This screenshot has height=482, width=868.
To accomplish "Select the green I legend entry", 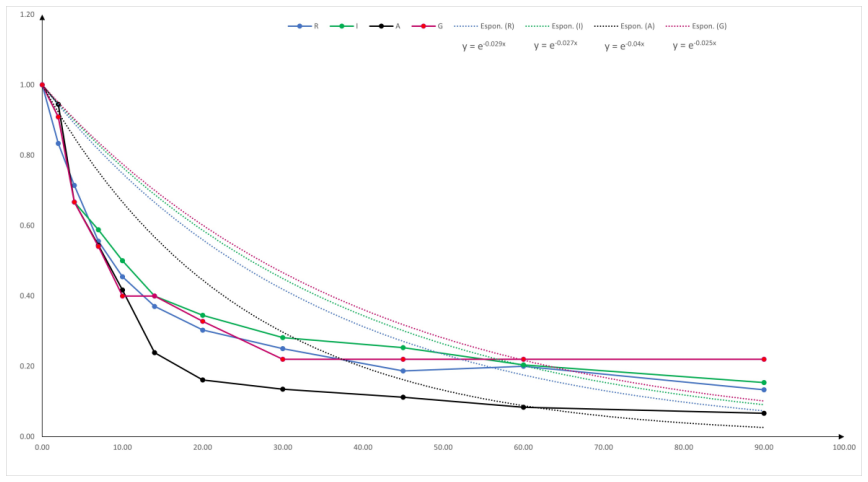I will (344, 26).
